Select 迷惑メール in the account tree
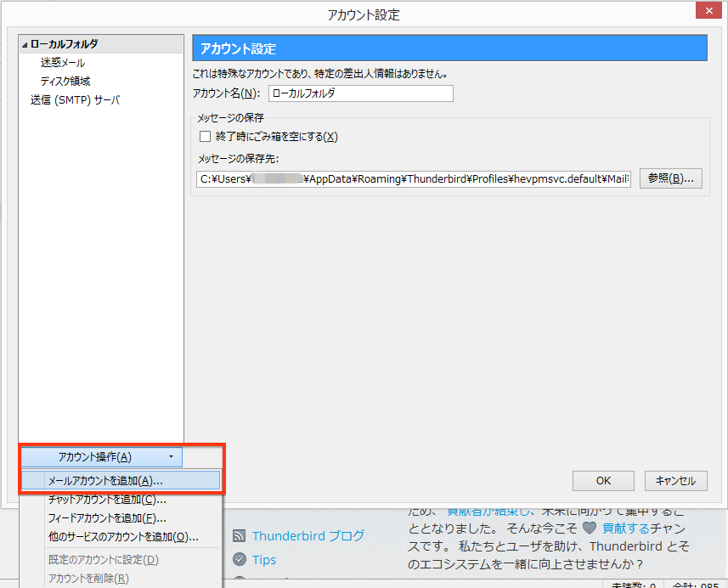The image size is (728, 588). (x=63, y=63)
